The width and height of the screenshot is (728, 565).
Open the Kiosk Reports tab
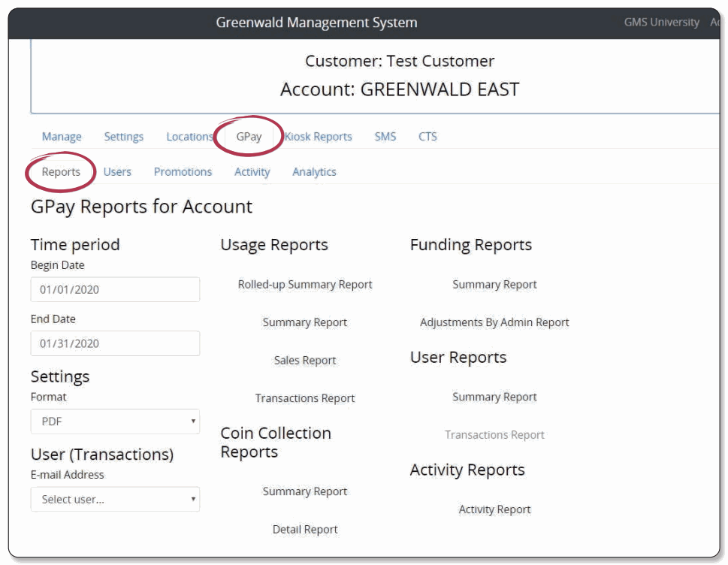coord(318,137)
